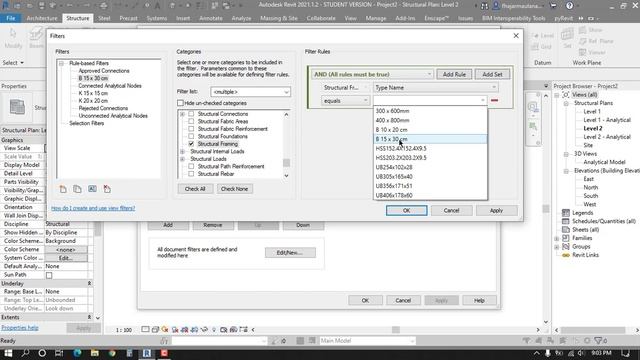This screenshot has height=360, width=640.
Task: Select K 15 x 15 cm filter
Action: [x=93, y=93]
